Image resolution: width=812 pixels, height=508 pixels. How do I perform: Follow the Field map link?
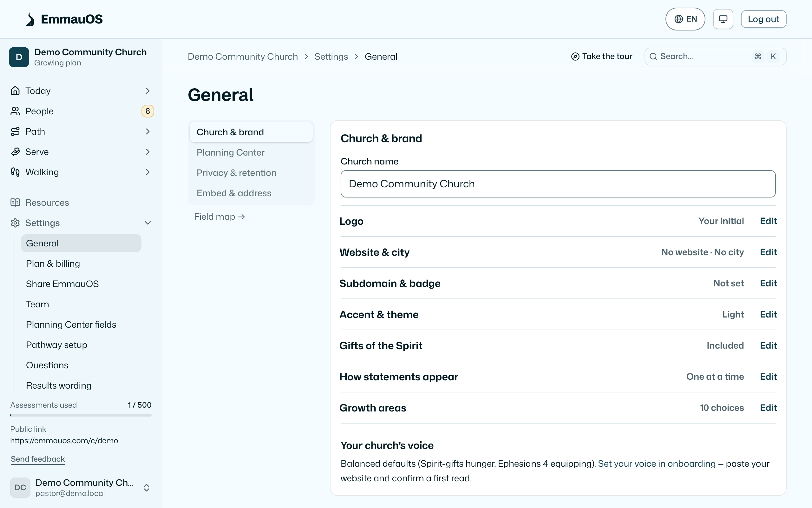pos(219,217)
